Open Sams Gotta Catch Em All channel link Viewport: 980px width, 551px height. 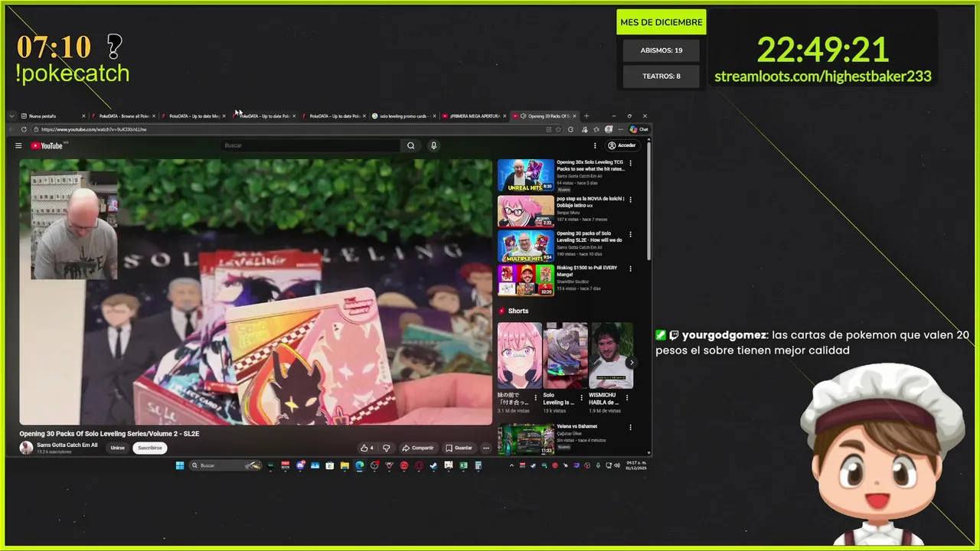tap(67, 445)
